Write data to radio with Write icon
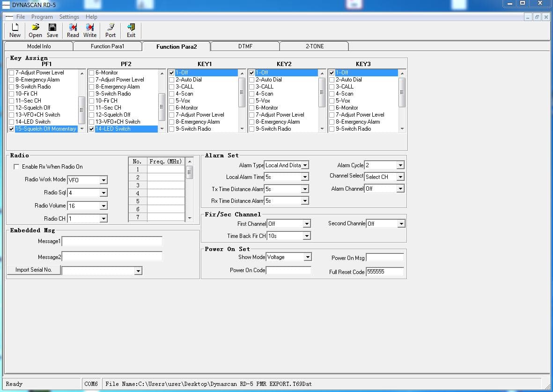 [90, 30]
